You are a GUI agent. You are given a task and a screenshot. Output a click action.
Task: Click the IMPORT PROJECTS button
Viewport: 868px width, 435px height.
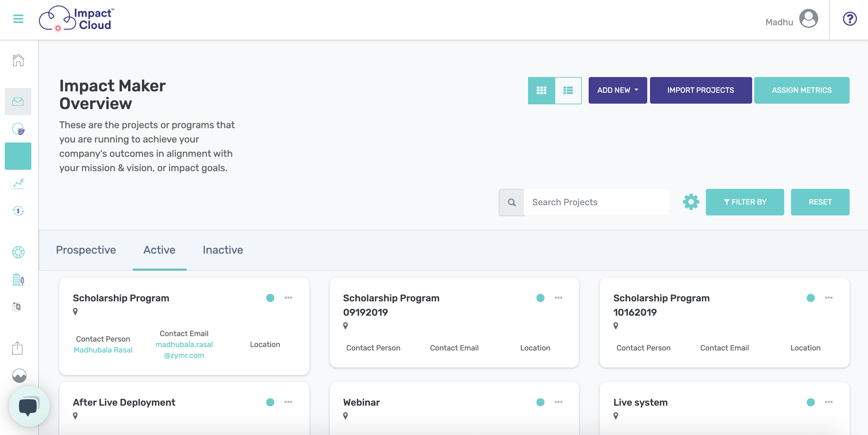coord(701,90)
